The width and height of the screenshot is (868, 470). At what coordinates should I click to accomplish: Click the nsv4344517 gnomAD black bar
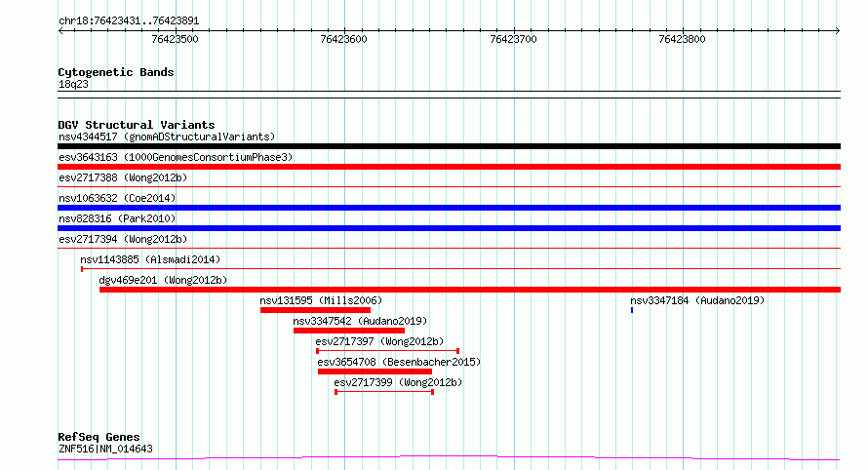[449, 146]
